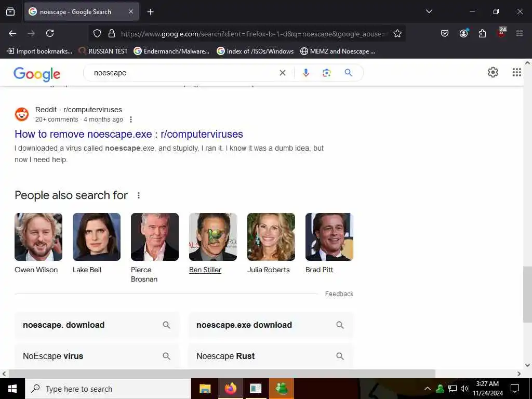Open the extensions puzzle icon
Image resolution: width=532 pixels, height=399 pixels.
[x=482, y=33]
